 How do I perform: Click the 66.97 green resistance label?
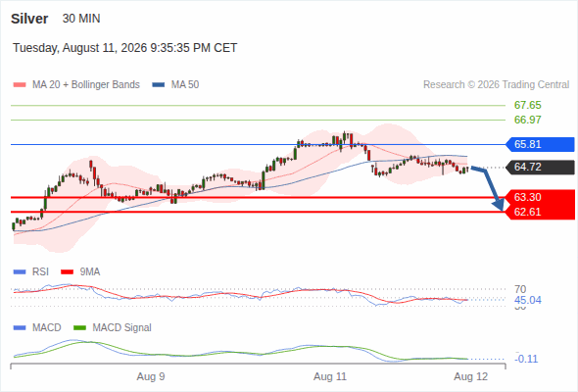click(527, 120)
